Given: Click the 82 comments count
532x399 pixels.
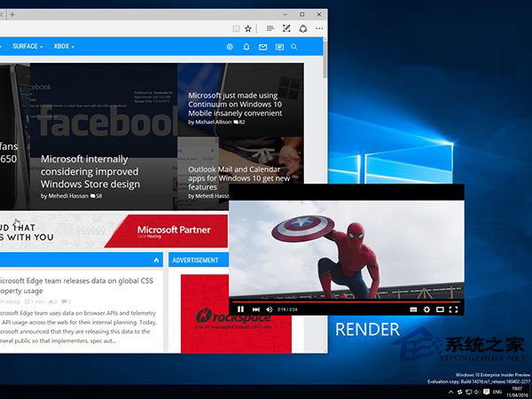Looking at the screenshot, I should (x=239, y=122).
